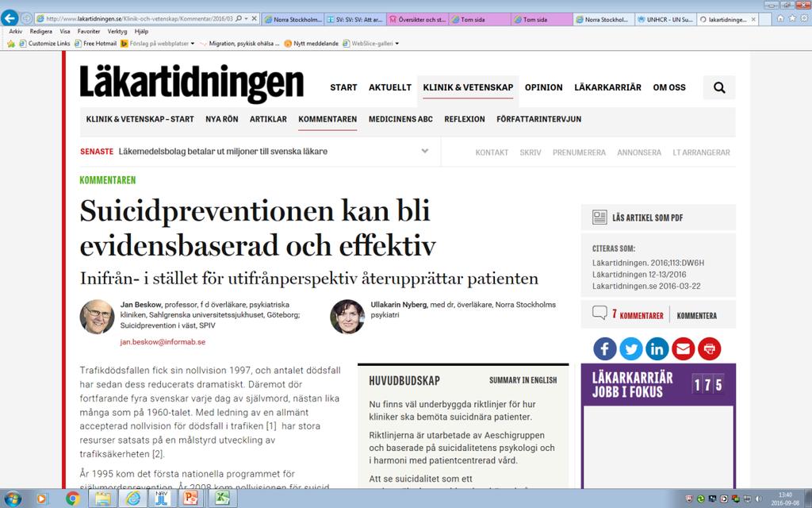
Task: Click the speech bubble comments icon
Action: tap(599, 313)
